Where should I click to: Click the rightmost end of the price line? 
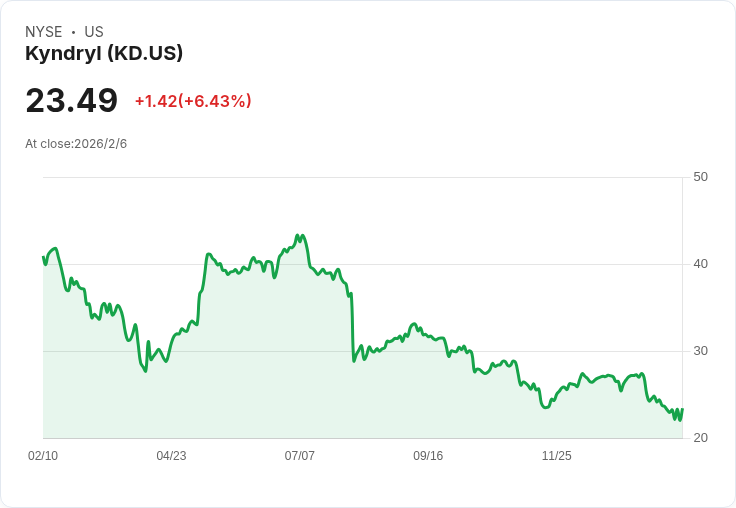(x=682, y=410)
